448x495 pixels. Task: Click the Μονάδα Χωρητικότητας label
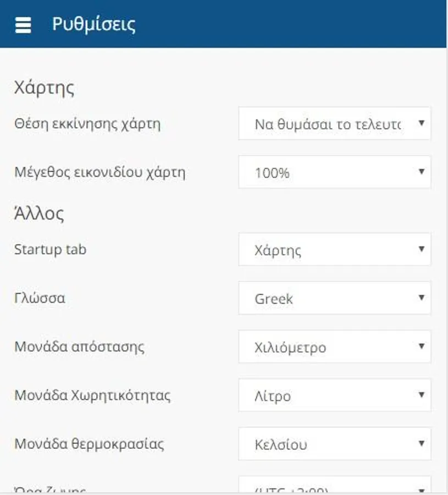[x=92, y=395]
